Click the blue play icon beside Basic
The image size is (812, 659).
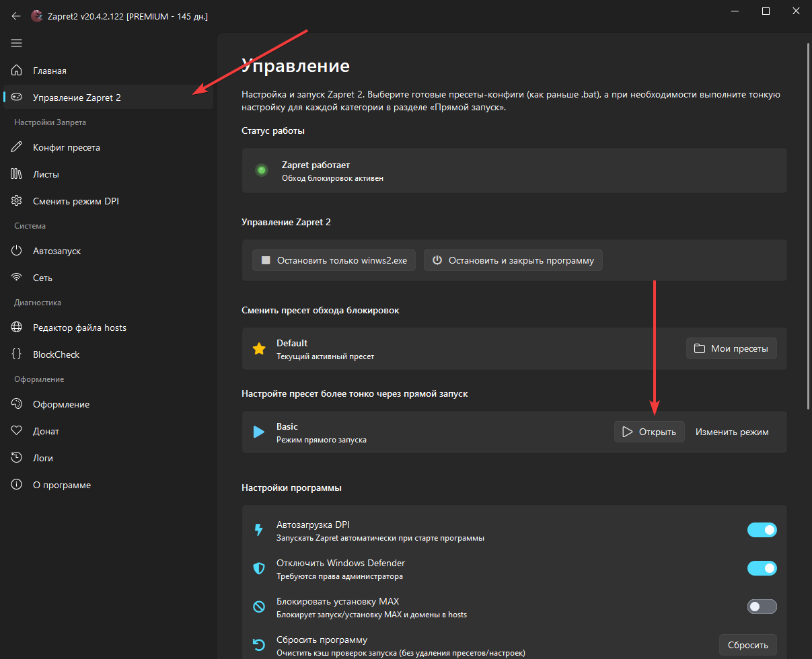[259, 432]
